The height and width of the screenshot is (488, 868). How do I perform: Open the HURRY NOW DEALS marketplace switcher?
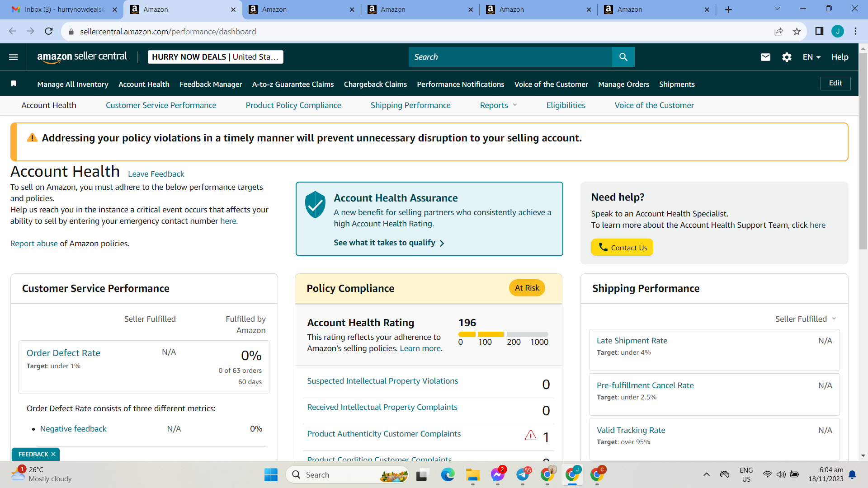215,57
